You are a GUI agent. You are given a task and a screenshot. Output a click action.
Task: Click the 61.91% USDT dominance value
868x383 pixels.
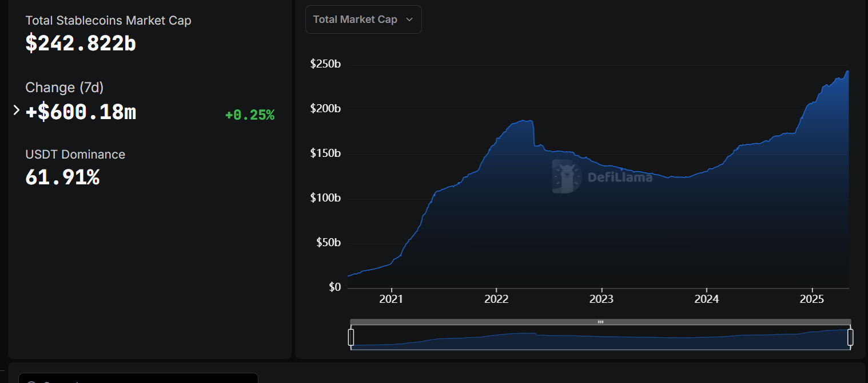coord(62,177)
